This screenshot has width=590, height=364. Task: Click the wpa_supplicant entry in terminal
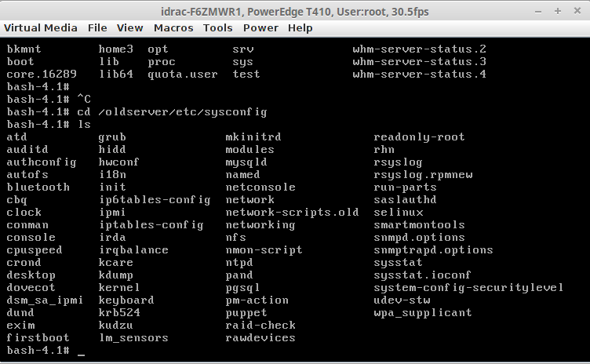(423, 312)
